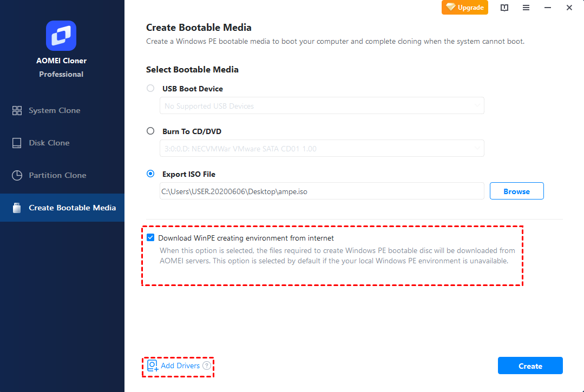The height and width of the screenshot is (392, 584).
Task: Choose the Burn To CD/DVD radio option
Action: [x=150, y=131]
